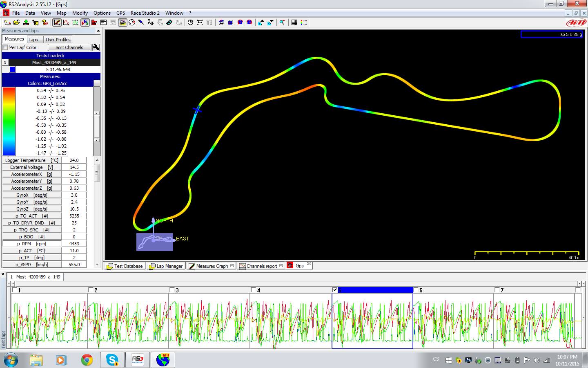Click the blue lap color swatch
The height and width of the screenshot is (368, 588).
click(x=13, y=70)
